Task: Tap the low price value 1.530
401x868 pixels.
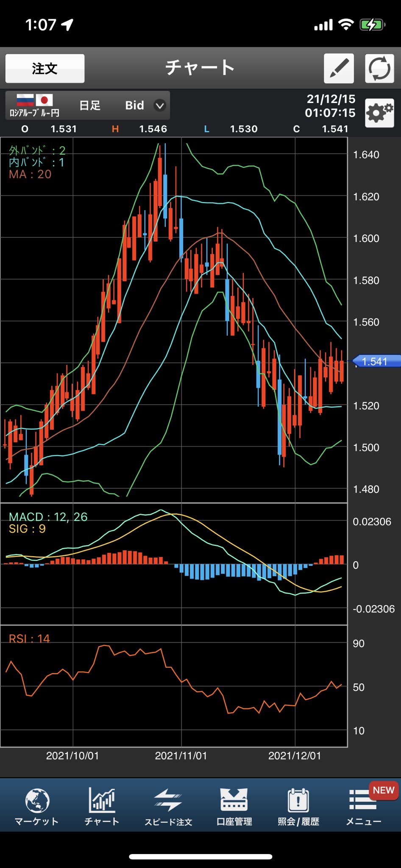Action: (244, 129)
